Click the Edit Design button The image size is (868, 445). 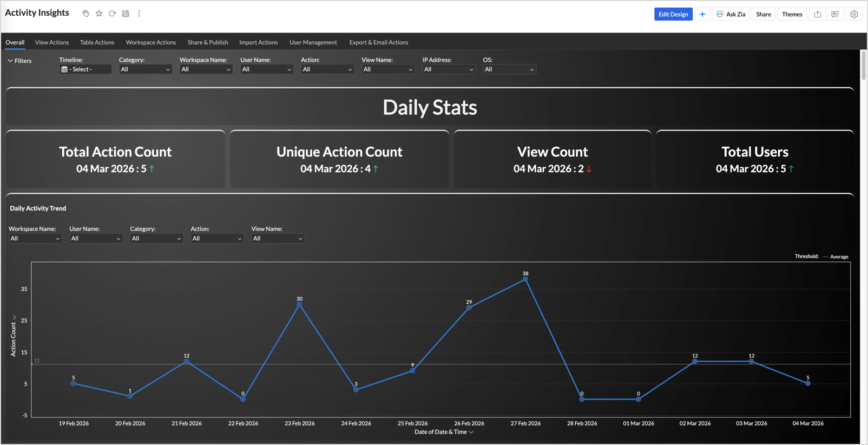point(673,14)
